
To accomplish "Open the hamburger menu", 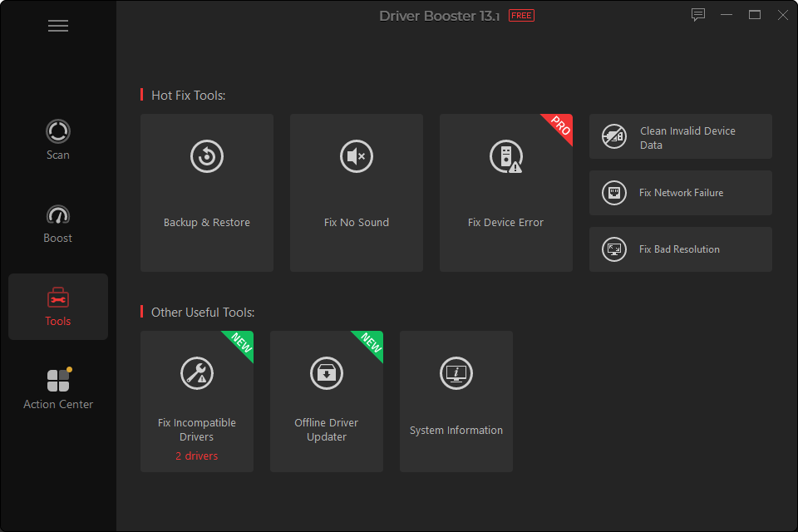I will pyautogui.click(x=58, y=26).
